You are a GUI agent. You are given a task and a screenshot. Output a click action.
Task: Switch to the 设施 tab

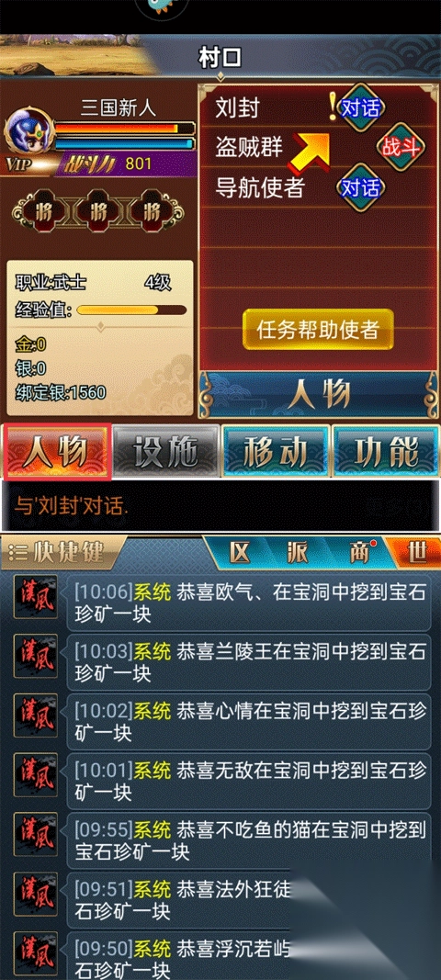click(x=167, y=453)
